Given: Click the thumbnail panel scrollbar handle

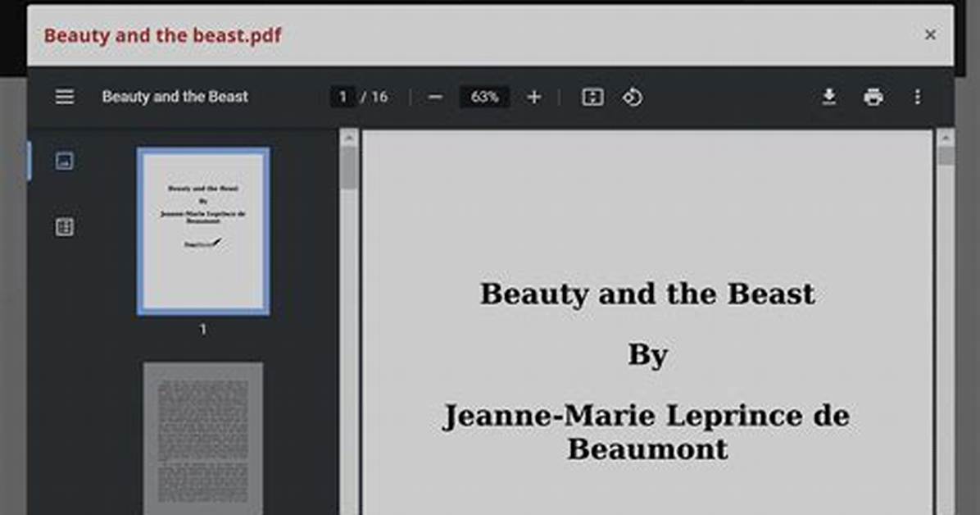Looking at the screenshot, I should pos(349,168).
